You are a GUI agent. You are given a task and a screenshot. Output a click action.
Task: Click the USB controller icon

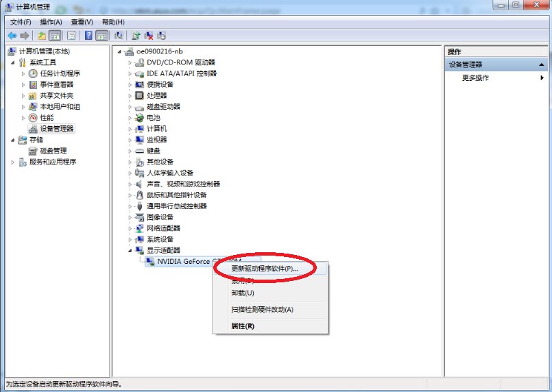139,206
